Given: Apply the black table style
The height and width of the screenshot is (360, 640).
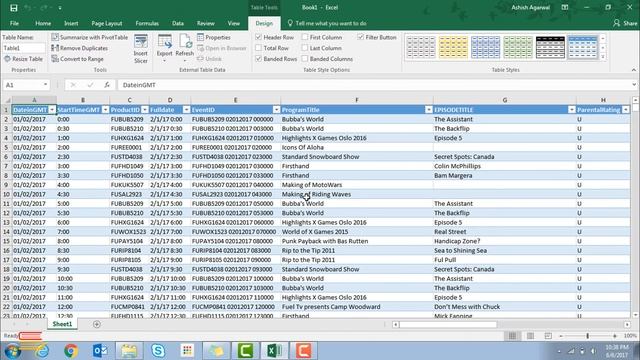Looking at the screenshot, I should (550, 47).
